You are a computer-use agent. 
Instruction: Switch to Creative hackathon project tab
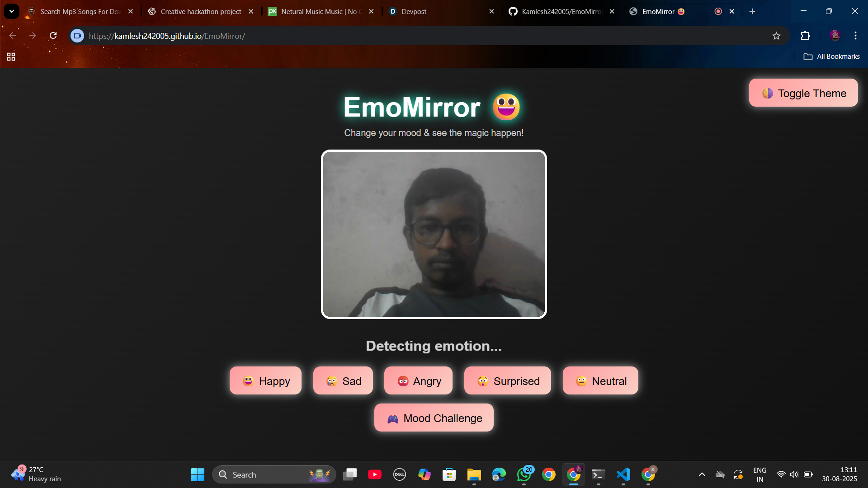click(201, 12)
